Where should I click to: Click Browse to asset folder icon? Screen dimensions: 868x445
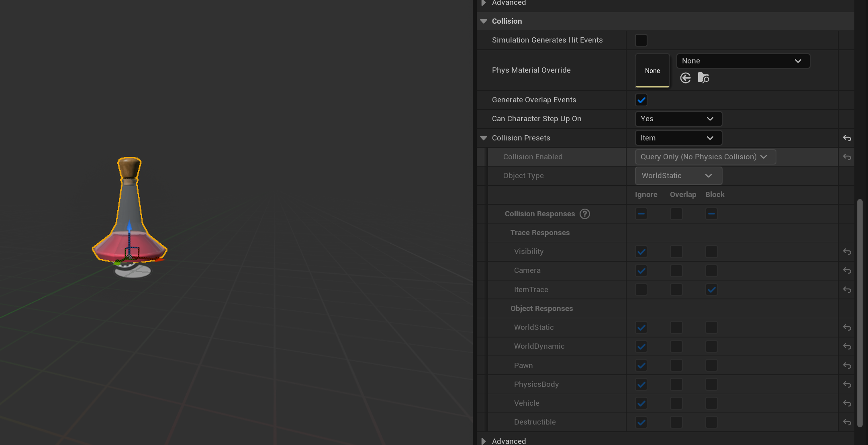click(x=703, y=78)
